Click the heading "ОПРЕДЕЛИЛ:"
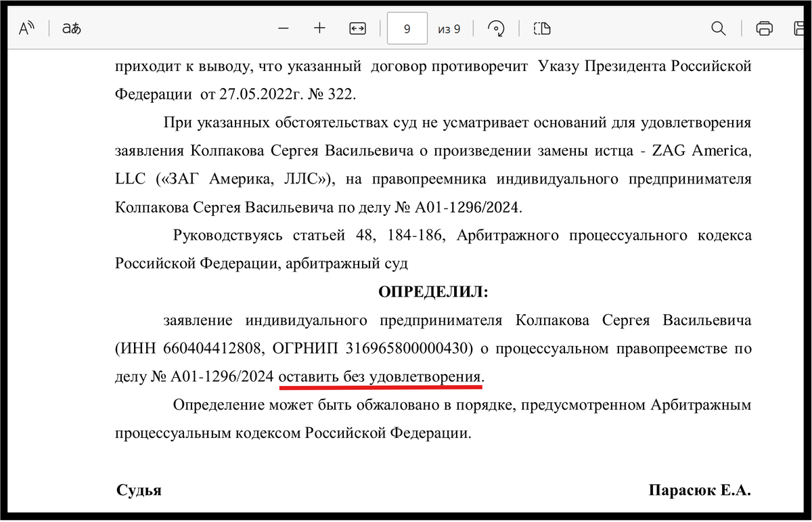812x522 pixels. click(433, 292)
